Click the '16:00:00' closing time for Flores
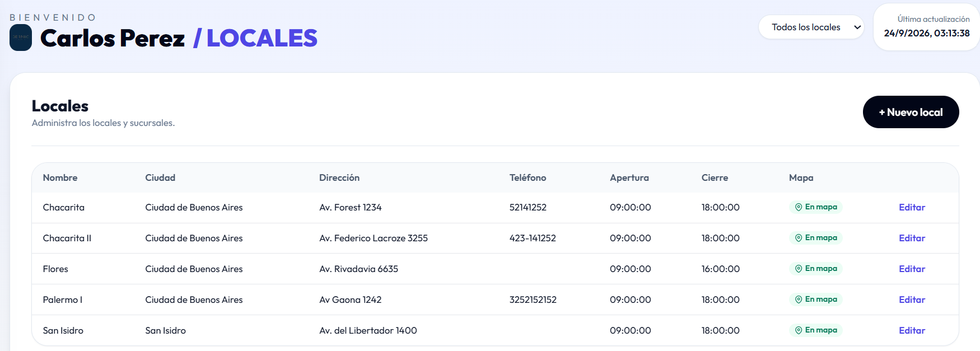 click(x=720, y=269)
